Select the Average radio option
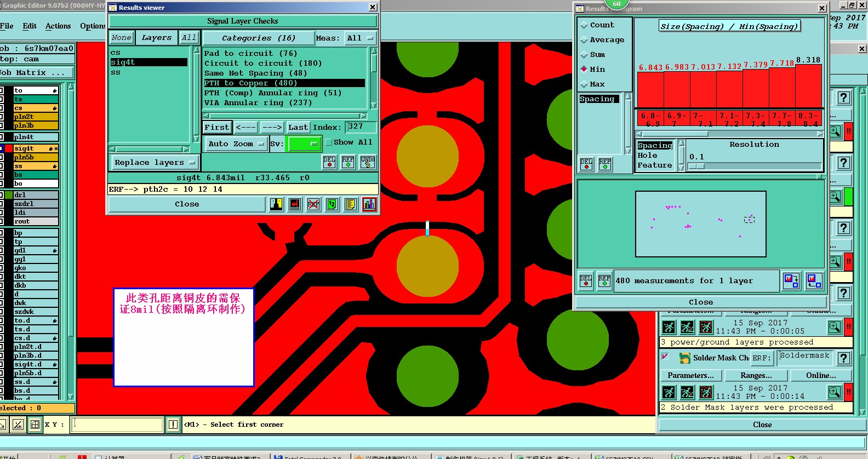868x459 pixels. 584,40
